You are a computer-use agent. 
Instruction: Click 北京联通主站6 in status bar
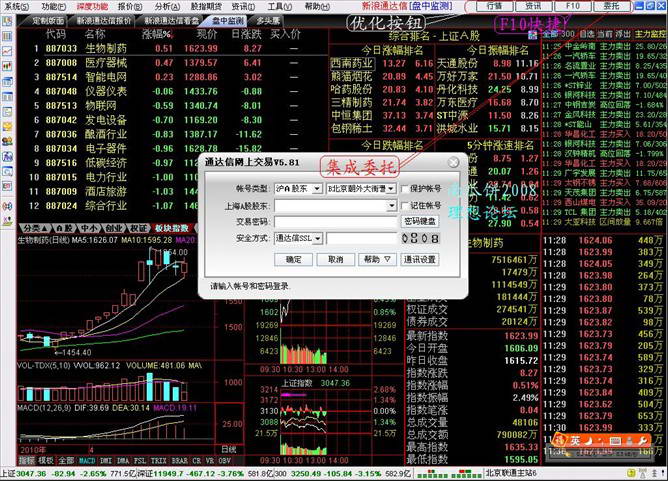tap(511, 474)
